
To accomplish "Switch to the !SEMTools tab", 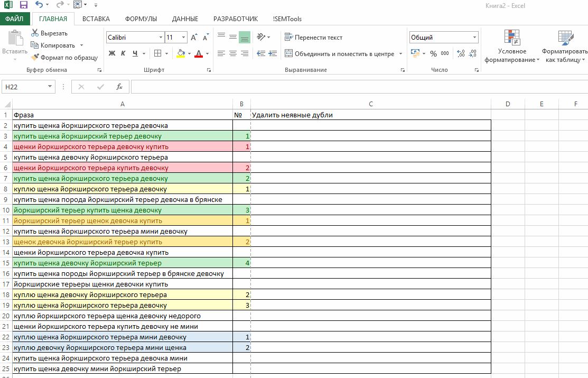I will 287,19.
